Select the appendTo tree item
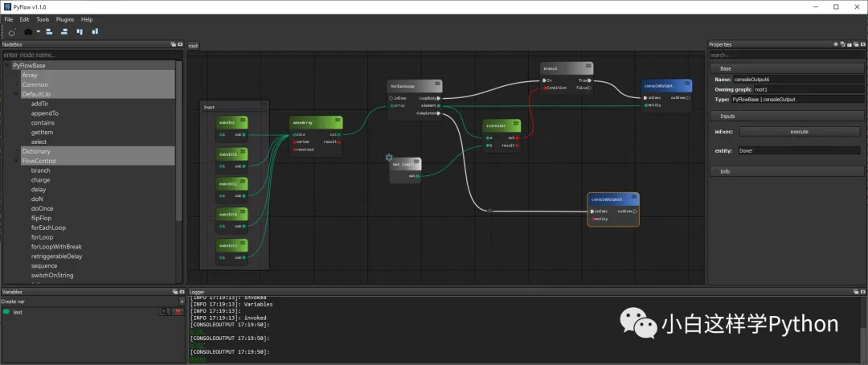This screenshot has height=365, width=868. pyautogui.click(x=45, y=113)
